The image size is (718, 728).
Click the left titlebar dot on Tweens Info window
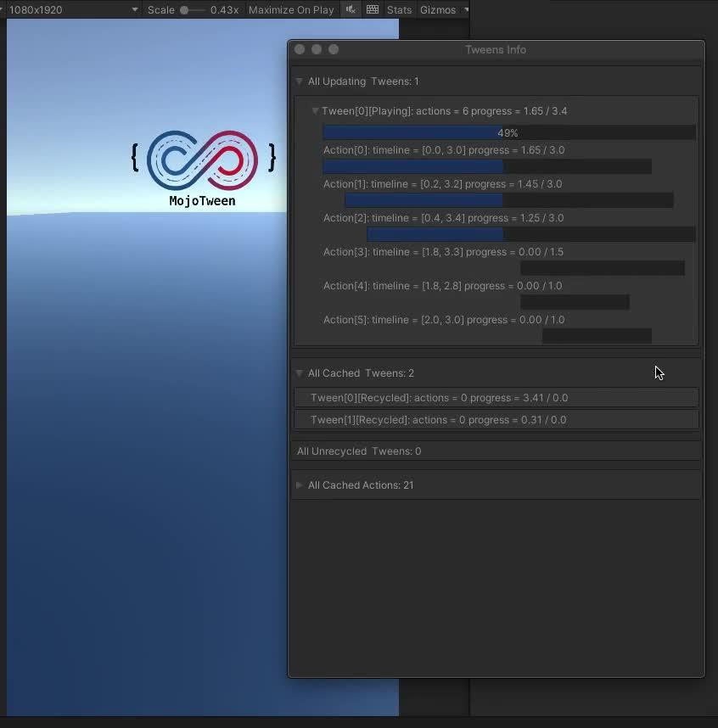(300, 49)
